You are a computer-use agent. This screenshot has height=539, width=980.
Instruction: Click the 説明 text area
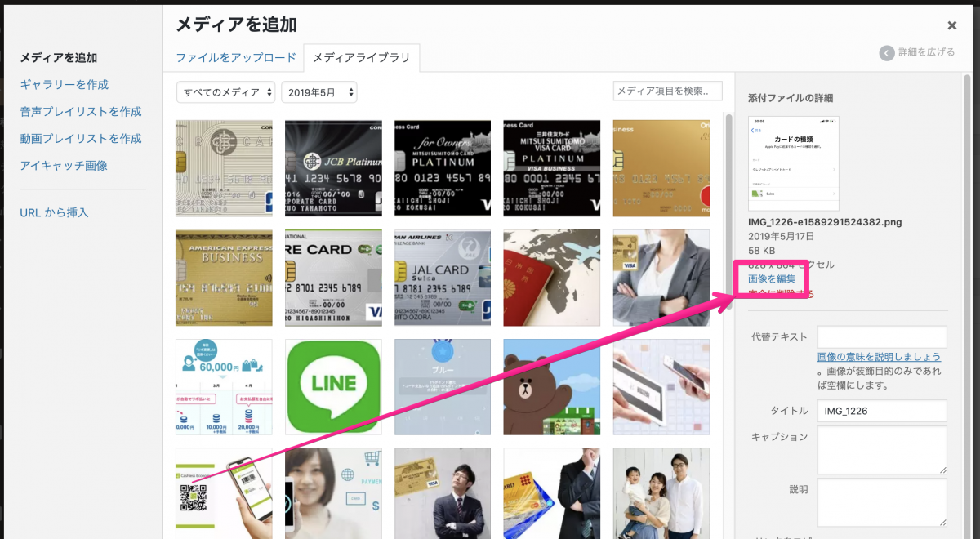coord(882,502)
